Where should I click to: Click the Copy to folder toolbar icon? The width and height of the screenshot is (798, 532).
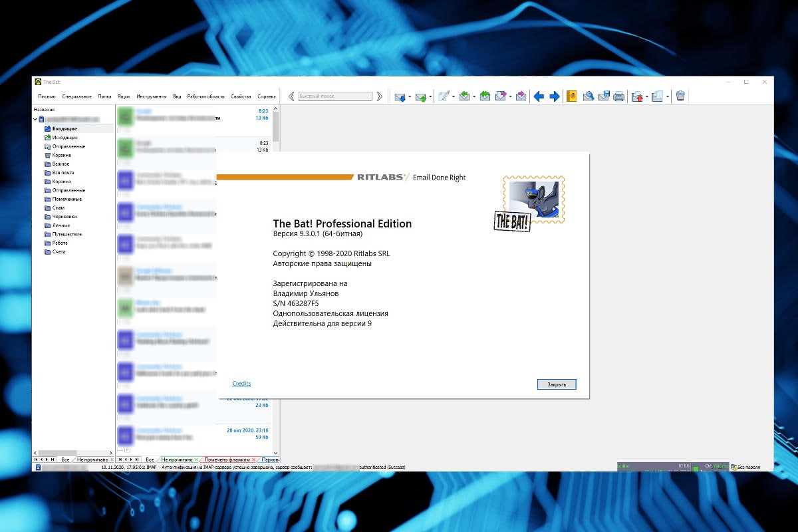[657, 96]
